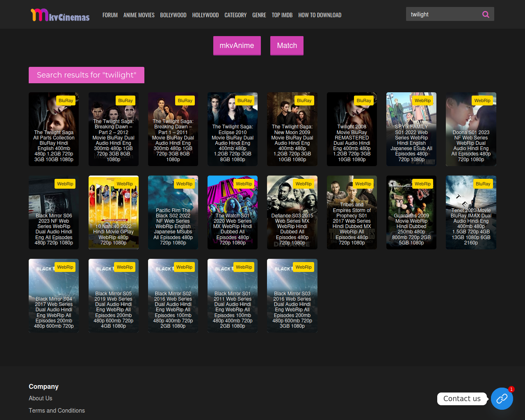
Task: Click WebRip badge on Black Mirror S01 card
Action: (244, 267)
